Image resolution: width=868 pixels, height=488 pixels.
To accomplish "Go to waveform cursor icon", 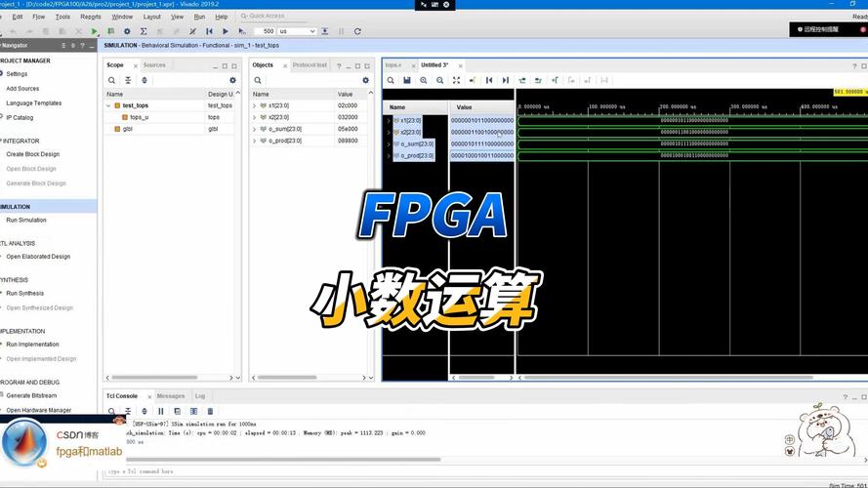I will click(473, 80).
